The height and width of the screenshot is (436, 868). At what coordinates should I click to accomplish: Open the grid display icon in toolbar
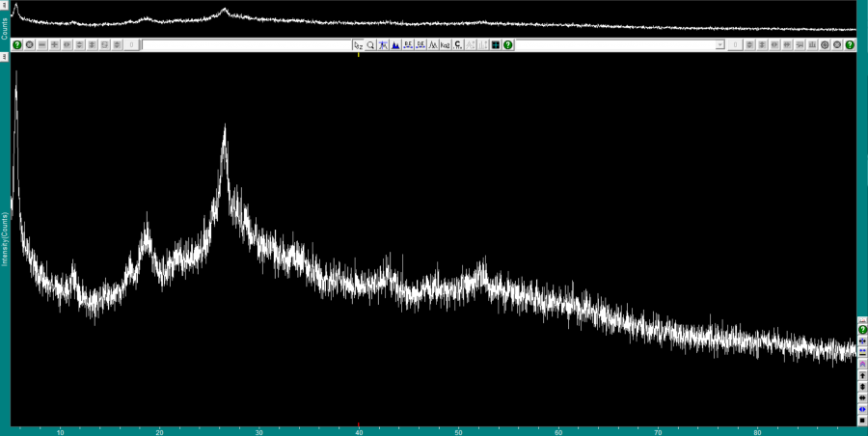tap(496, 45)
